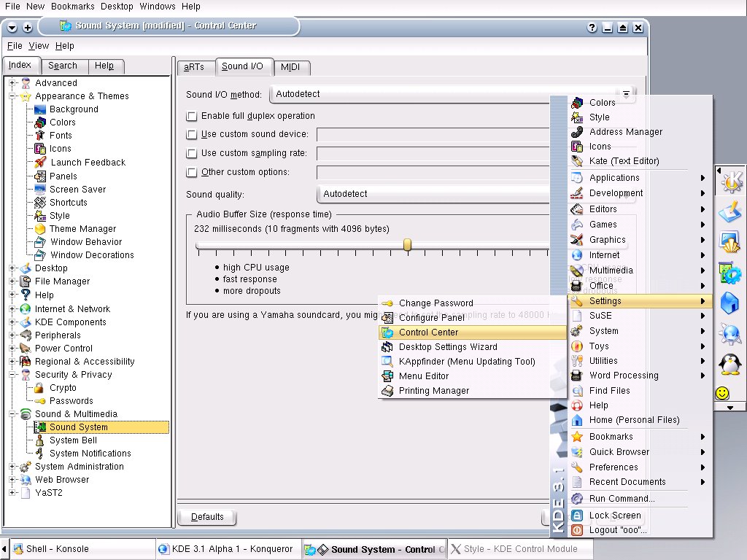The height and width of the screenshot is (560, 747).
Task: Click the System Bell icon
Action: click(40, 440)
